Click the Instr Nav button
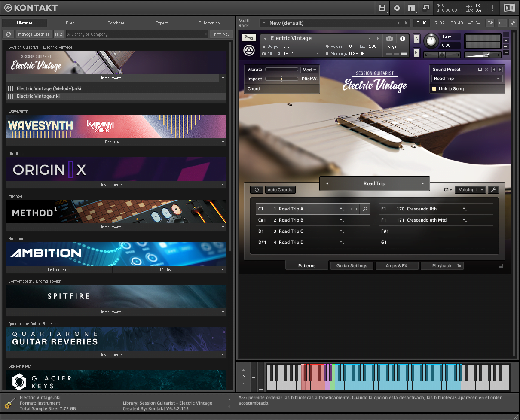 click(221, 34)
